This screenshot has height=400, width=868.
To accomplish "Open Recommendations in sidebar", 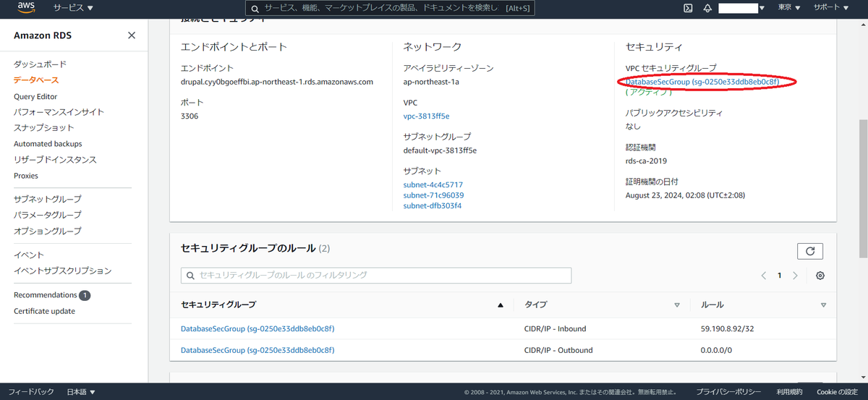I will pos(45,295).
